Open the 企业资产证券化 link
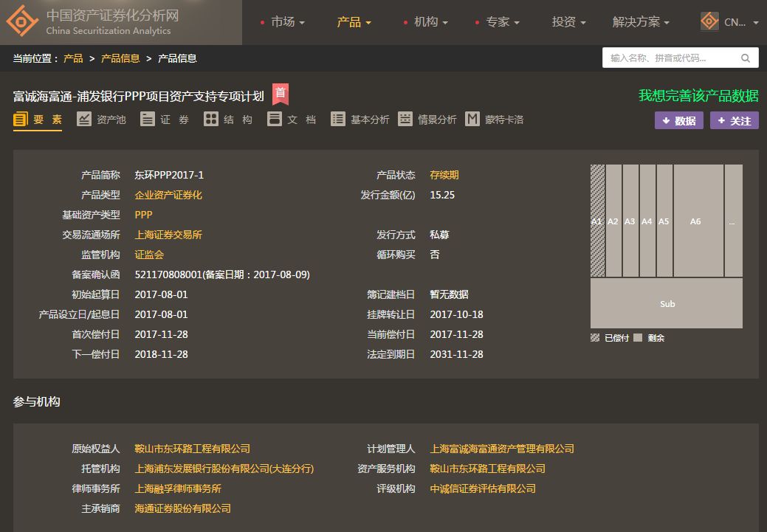 [x=168, y=195]
